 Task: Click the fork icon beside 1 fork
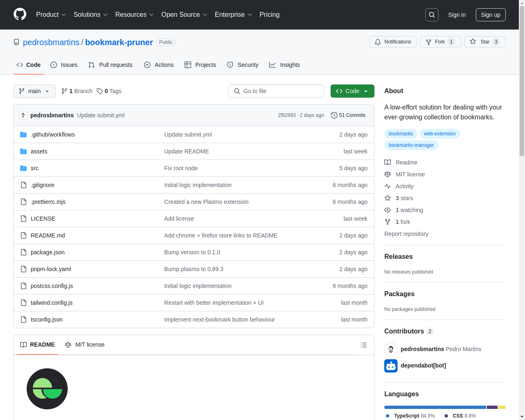[x=388, y=222]
